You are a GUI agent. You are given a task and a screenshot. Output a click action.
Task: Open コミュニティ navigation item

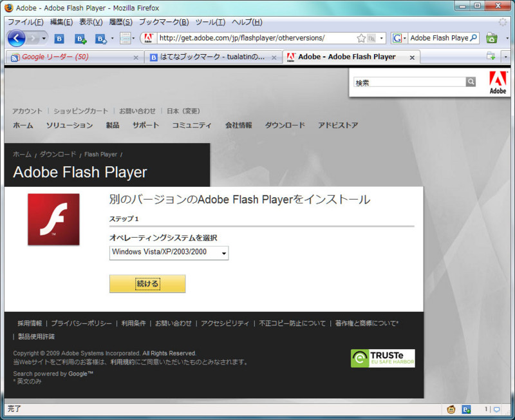[192, 125]
